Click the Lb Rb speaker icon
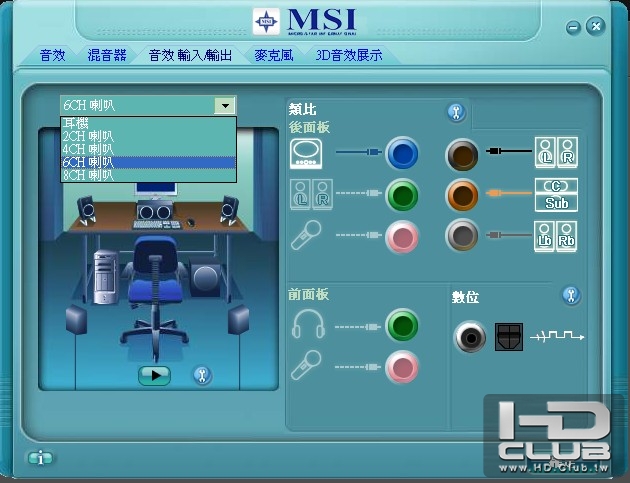Viewport: 630px width, 483px height. (x=556, y=236)
